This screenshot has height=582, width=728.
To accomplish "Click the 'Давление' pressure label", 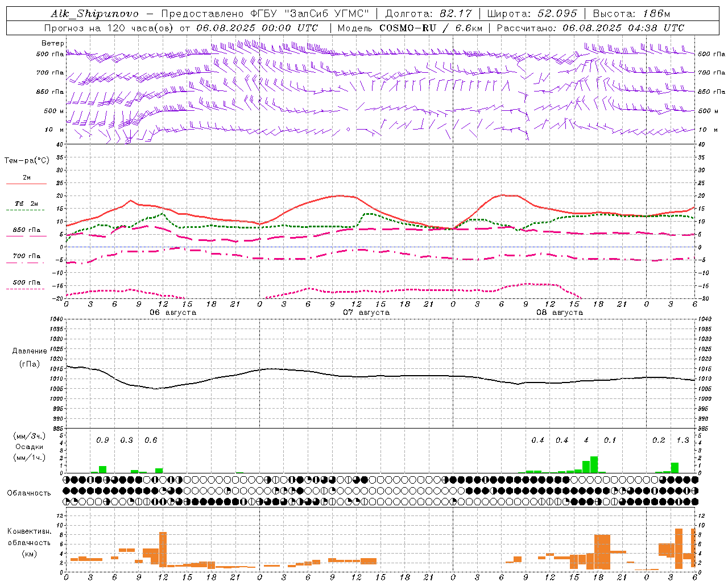I will pyautogui.click(x=30, y=351).
